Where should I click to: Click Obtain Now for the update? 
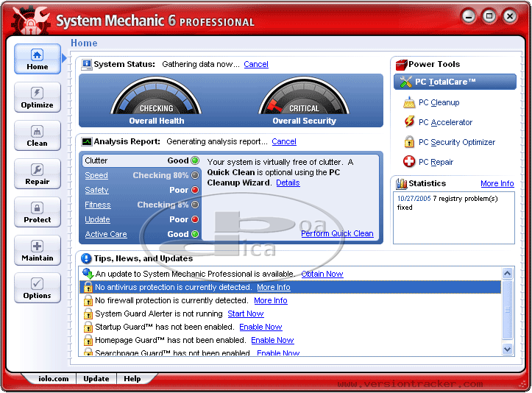[322, 275]
